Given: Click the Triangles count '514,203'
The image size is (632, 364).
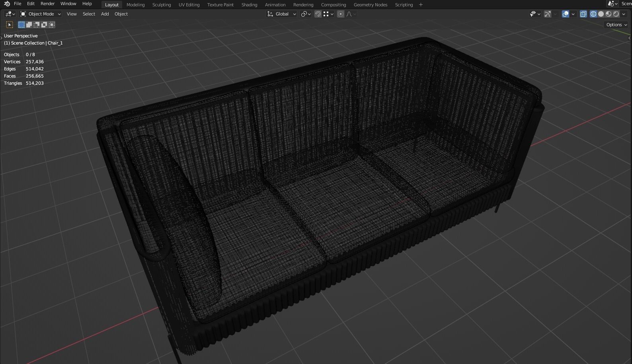Looking at the screenshot, I should (35, 83).
